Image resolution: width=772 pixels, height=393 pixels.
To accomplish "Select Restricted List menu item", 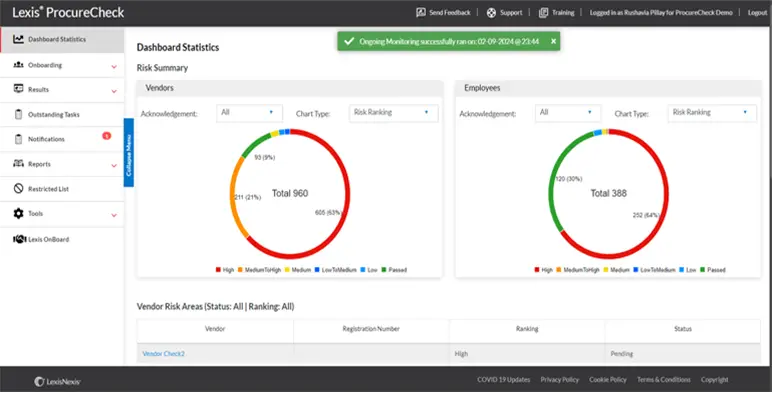I will point(62,189).
